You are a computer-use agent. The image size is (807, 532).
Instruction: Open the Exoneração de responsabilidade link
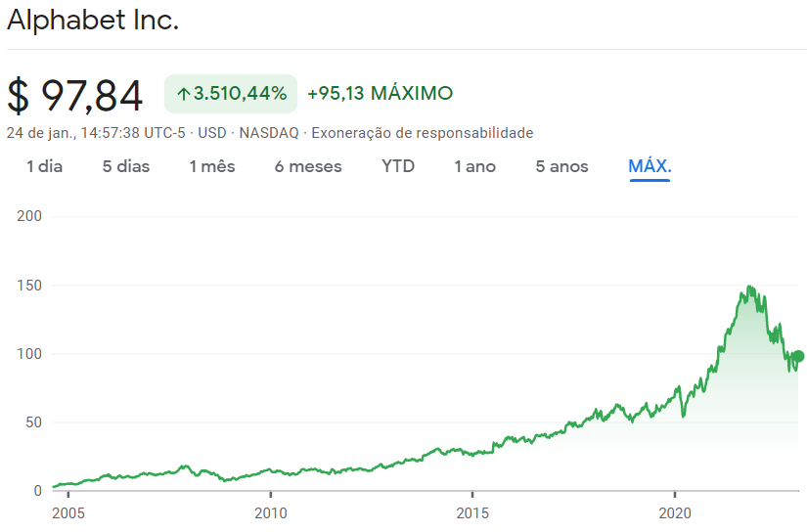(422, 133)
